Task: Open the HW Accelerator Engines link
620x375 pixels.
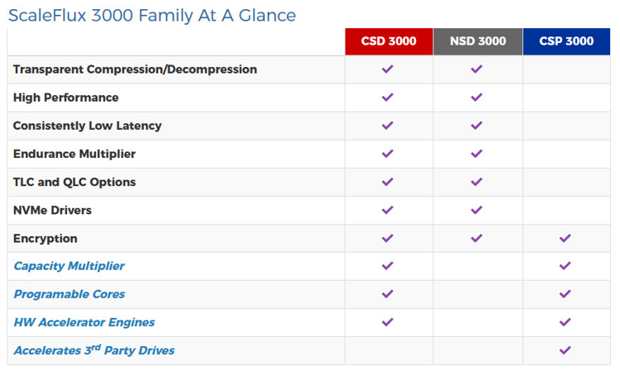Action: (84, 322)
